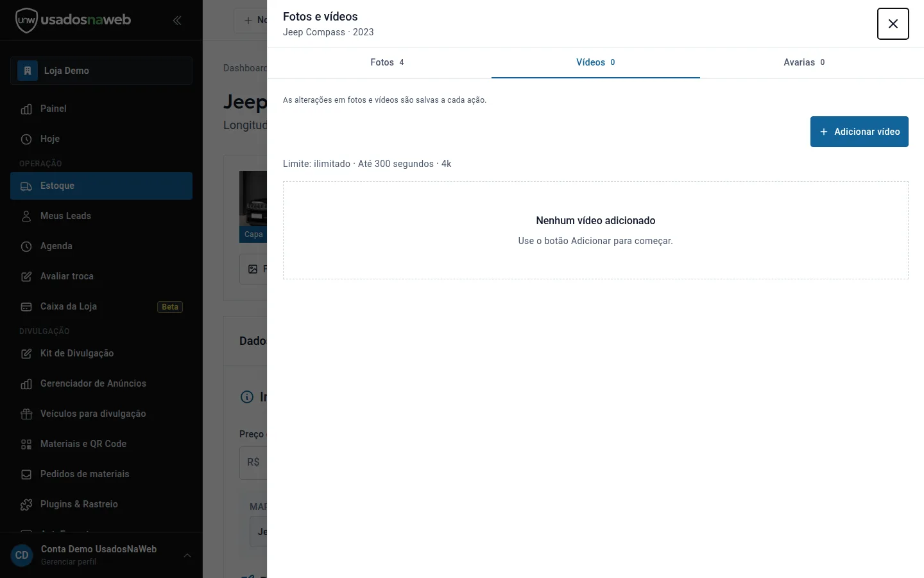Click the Caixa da Loja card icon

[x=26, y=307]
